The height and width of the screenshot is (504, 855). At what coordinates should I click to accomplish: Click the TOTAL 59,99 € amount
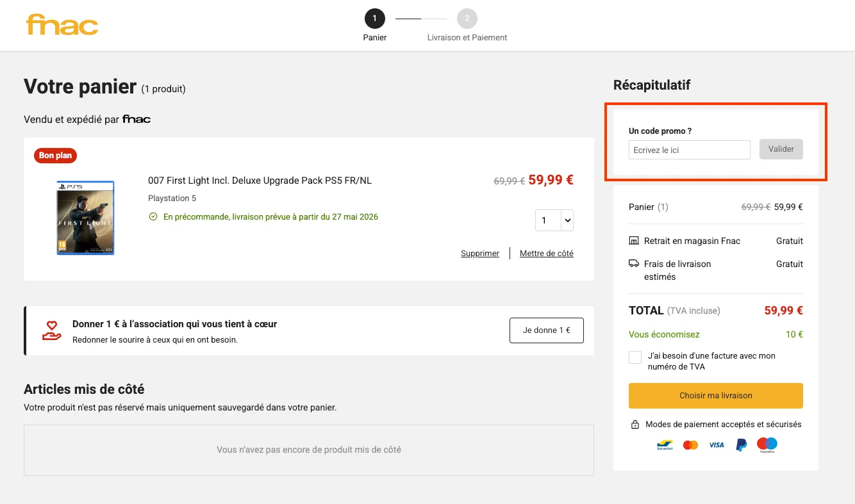[x=783, y=311]
